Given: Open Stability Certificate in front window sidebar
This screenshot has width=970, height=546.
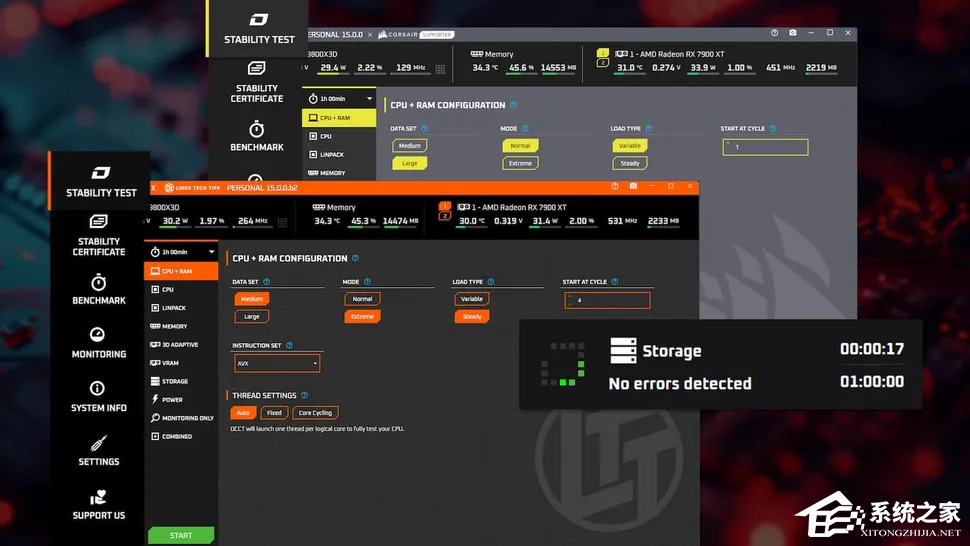Looking at the screenshot, I should click(99, 236).
